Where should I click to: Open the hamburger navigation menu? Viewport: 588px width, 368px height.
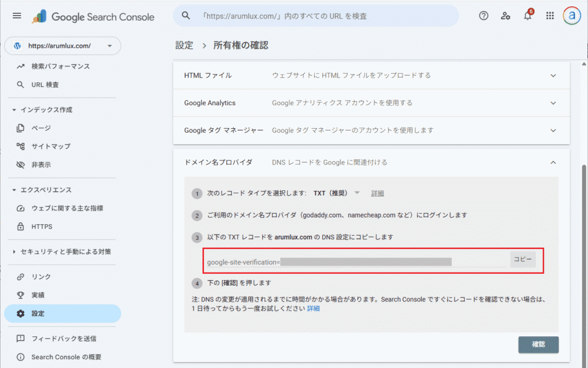16,16
